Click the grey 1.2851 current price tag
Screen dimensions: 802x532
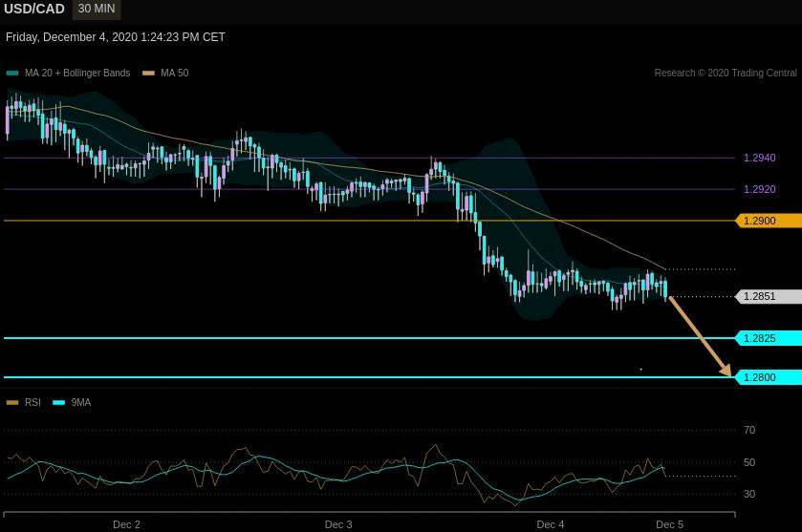coord(769,296)
